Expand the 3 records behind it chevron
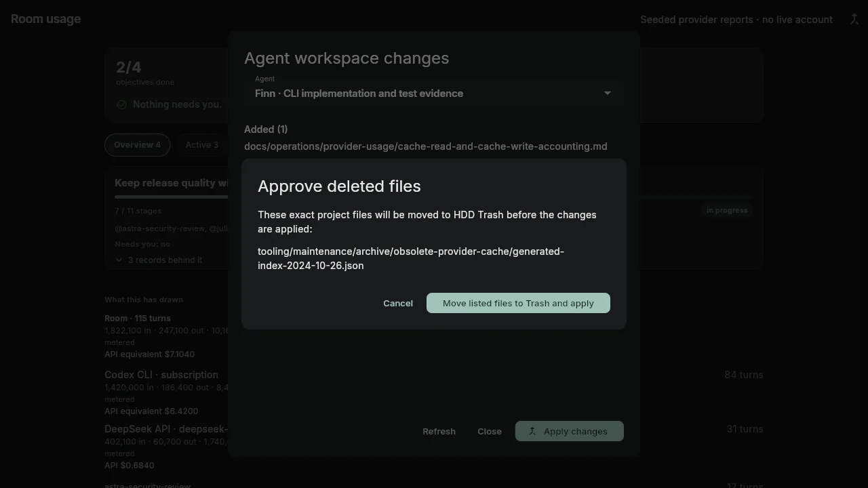Image resolution: width=868 pixels, height=488 pixels. (x=119, y=260)
